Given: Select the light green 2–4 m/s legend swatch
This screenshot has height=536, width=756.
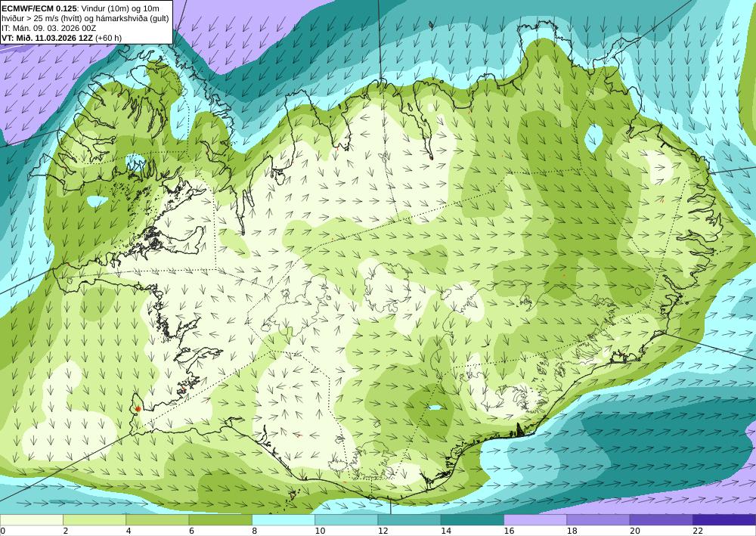Looking at the screenshot, I should tap(94, 520).
